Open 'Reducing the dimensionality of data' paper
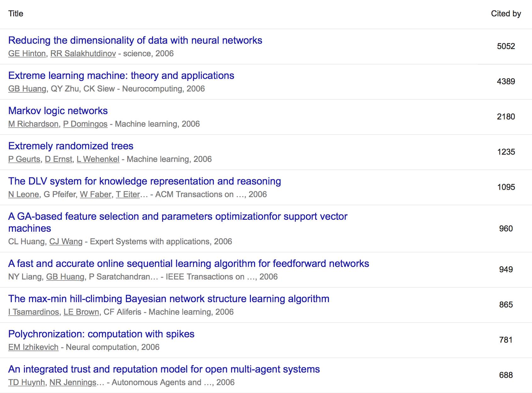Screen dimensions: 532x393 135,41
